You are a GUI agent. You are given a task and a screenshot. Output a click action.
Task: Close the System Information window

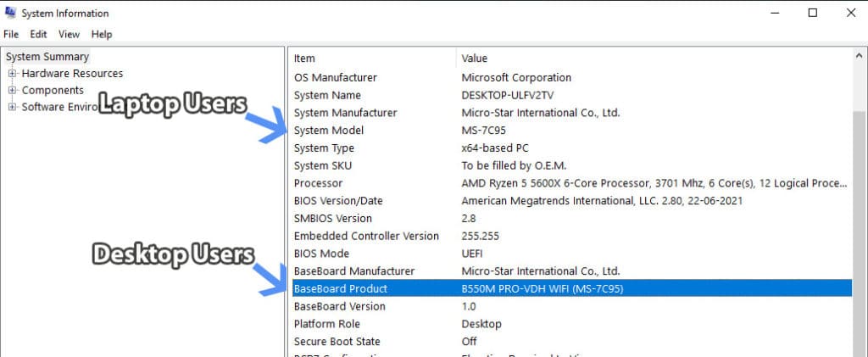pyautogui.click(x=851, y=13)
